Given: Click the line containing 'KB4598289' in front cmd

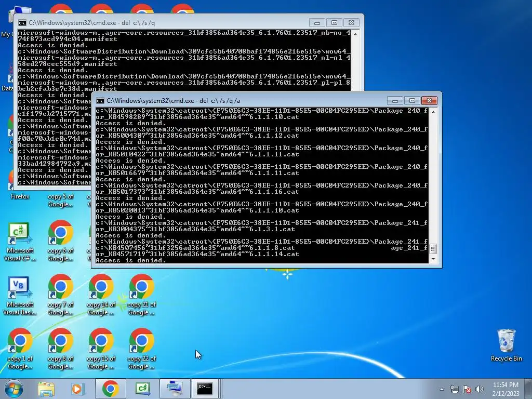Looking at the screenshot, I should point(197,117).
